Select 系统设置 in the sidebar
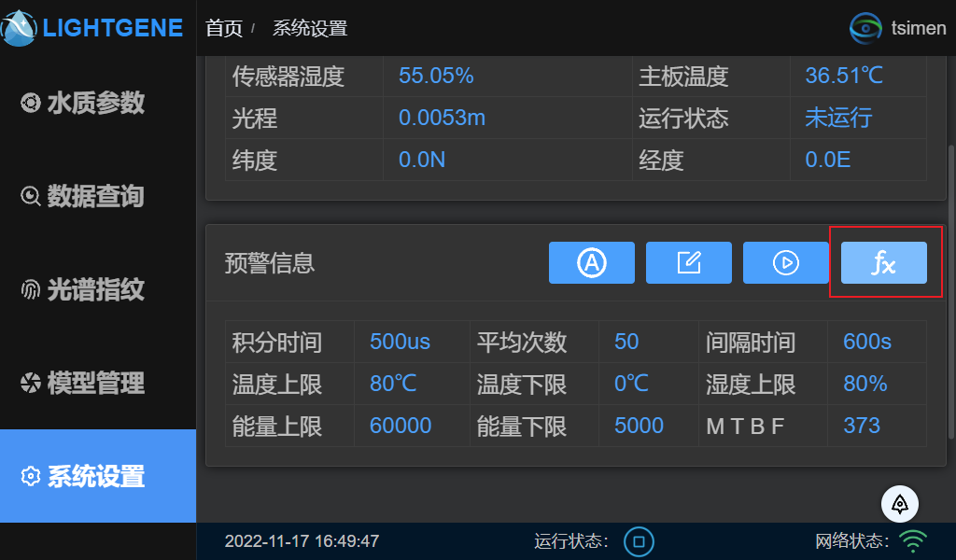 (x=97, y=476)
